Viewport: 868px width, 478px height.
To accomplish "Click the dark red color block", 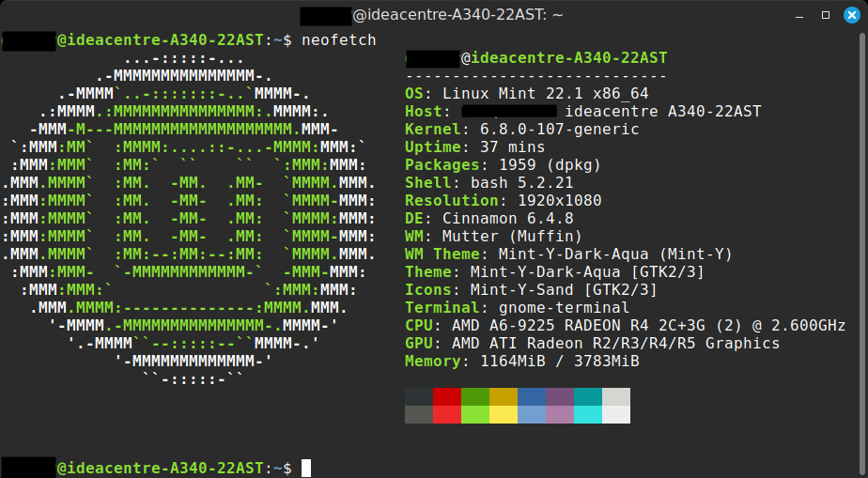I will point(447,396).
